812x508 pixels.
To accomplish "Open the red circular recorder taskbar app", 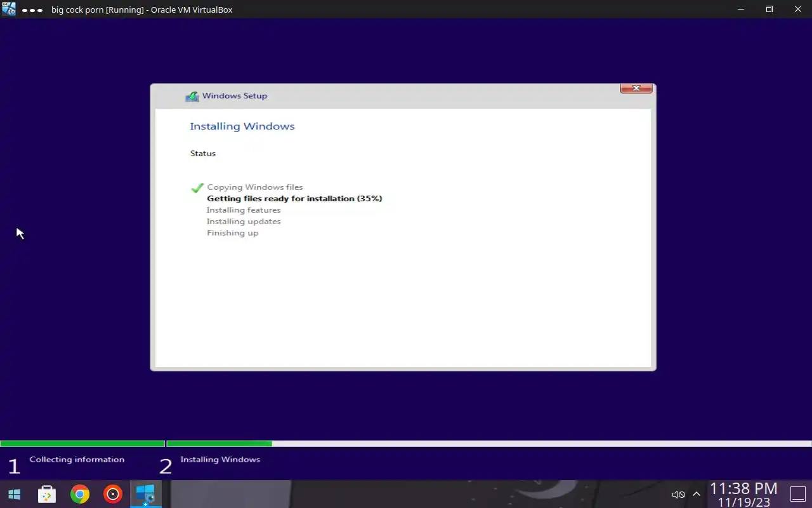I will [x=113, y=494].
